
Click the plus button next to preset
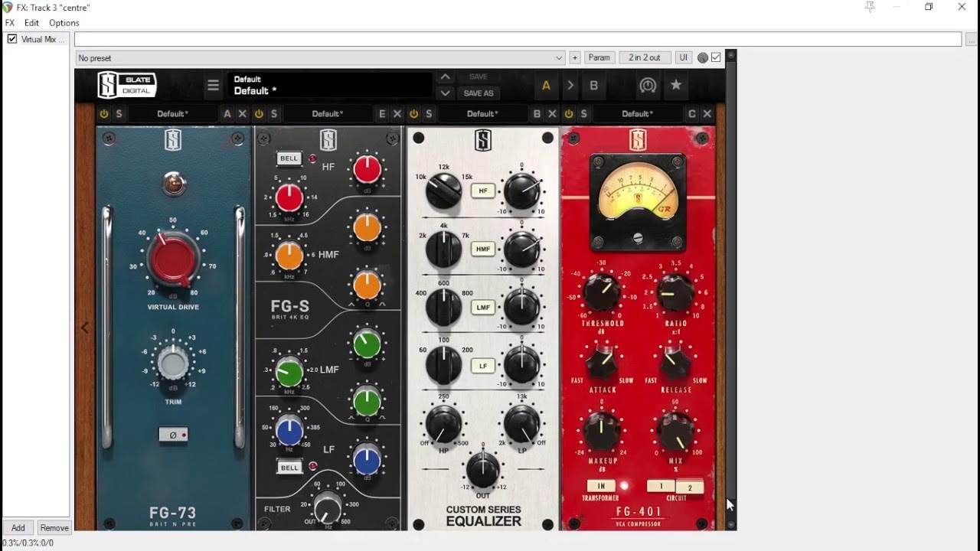[575, 57]
